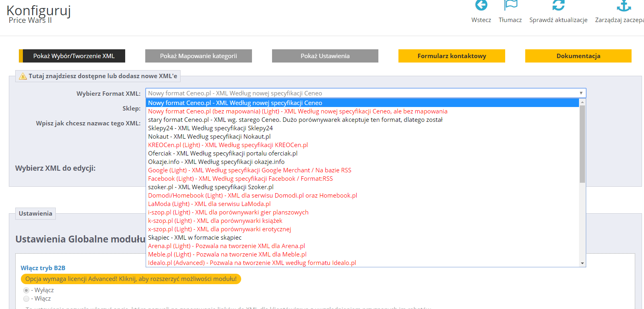Switch to Pokaż Ustawienia tab
Screen dimensions: 644x309
(x=325, y=56)
